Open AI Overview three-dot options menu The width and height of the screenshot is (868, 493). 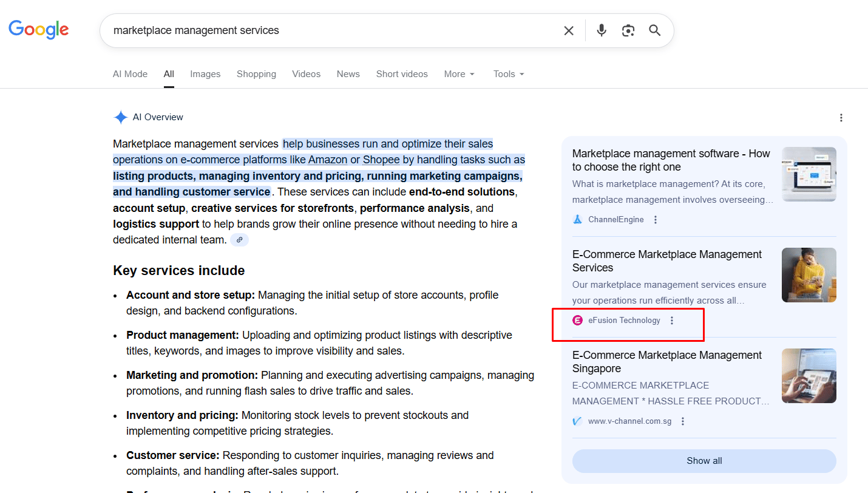[x=841, y=118]
